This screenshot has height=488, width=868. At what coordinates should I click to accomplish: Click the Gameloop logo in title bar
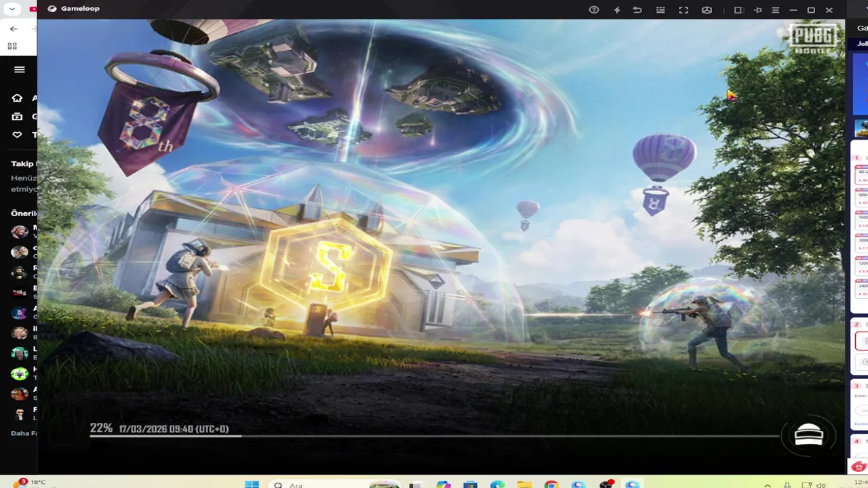(x=52, y=9)
